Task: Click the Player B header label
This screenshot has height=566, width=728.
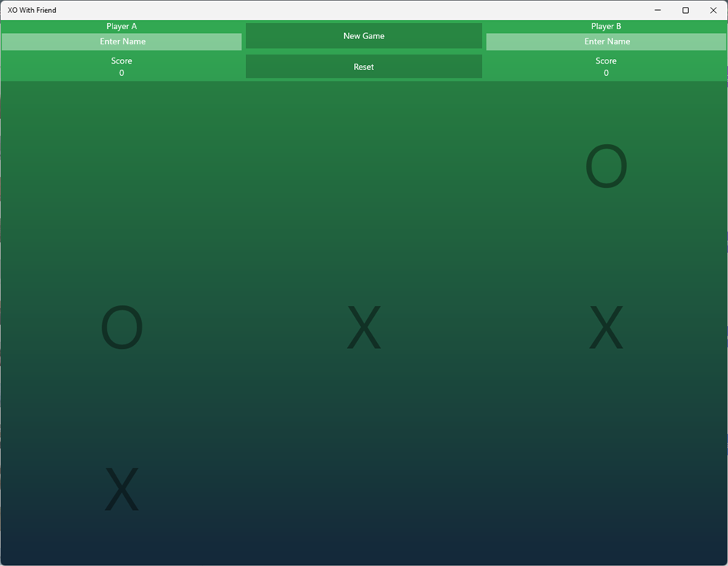Action: coord(606,25)
